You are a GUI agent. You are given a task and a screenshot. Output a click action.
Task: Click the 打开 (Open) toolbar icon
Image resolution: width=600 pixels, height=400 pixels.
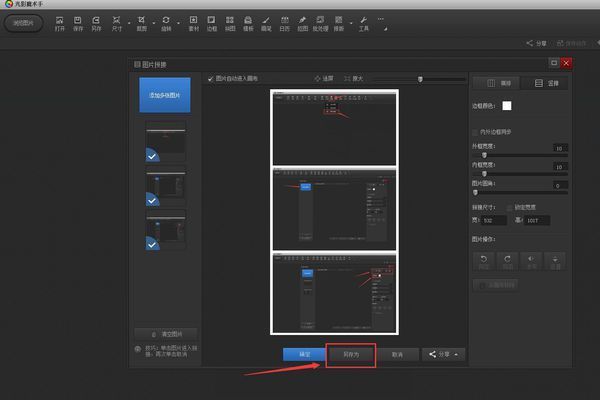[x=60, y=22]
